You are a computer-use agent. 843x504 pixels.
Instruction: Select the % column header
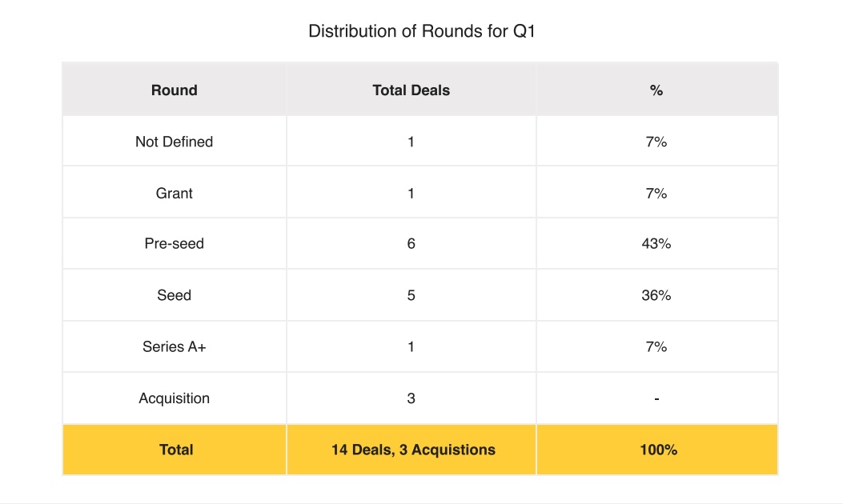click(x=656, y=90)
